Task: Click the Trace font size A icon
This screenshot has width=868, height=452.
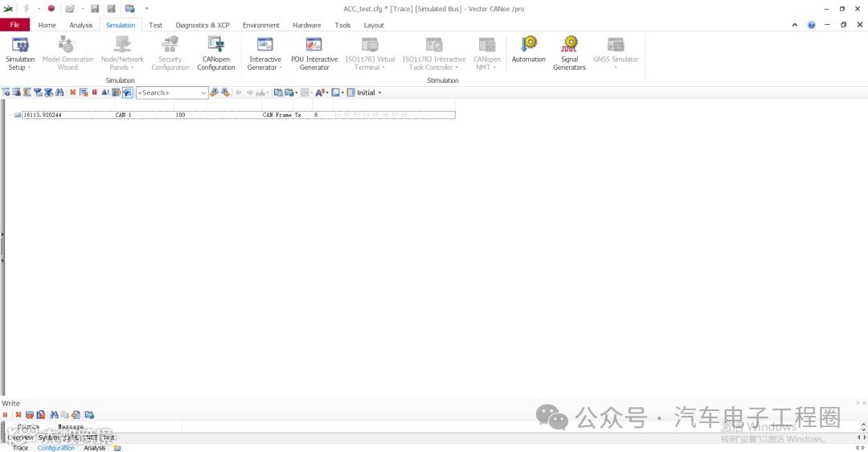Action: [321, 92]
